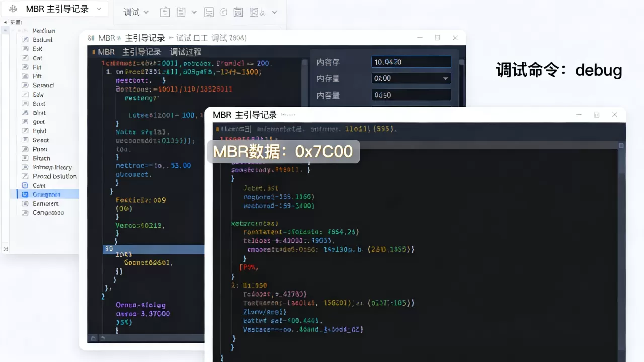Click the stacked window icon in the toolbar

point(238,12)
